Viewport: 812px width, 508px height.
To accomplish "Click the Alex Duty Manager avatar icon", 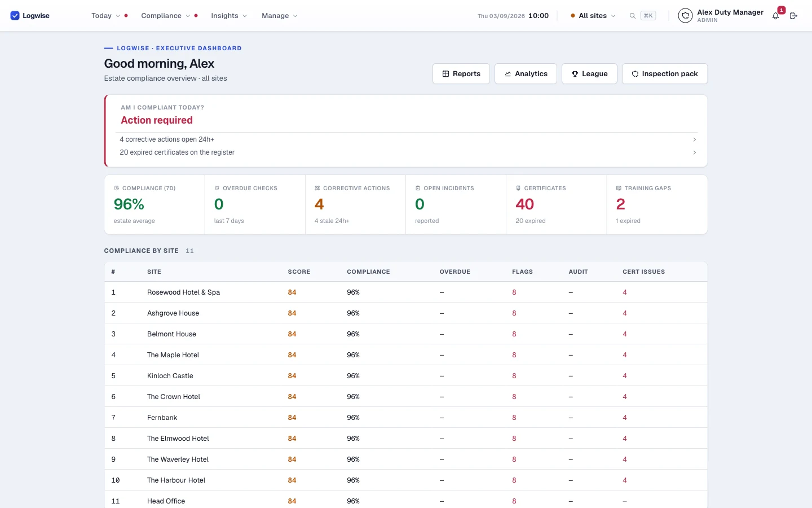I will [685, 16].
